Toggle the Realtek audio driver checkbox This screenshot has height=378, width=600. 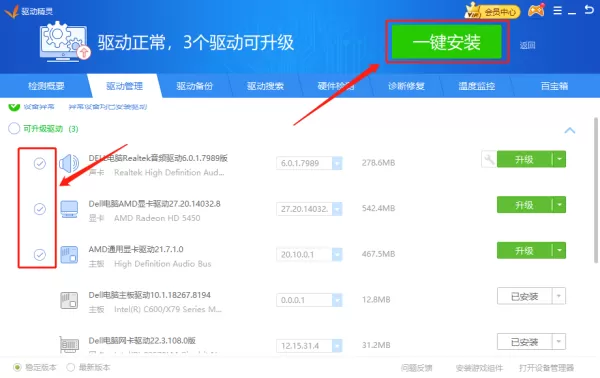pos(40,163)
